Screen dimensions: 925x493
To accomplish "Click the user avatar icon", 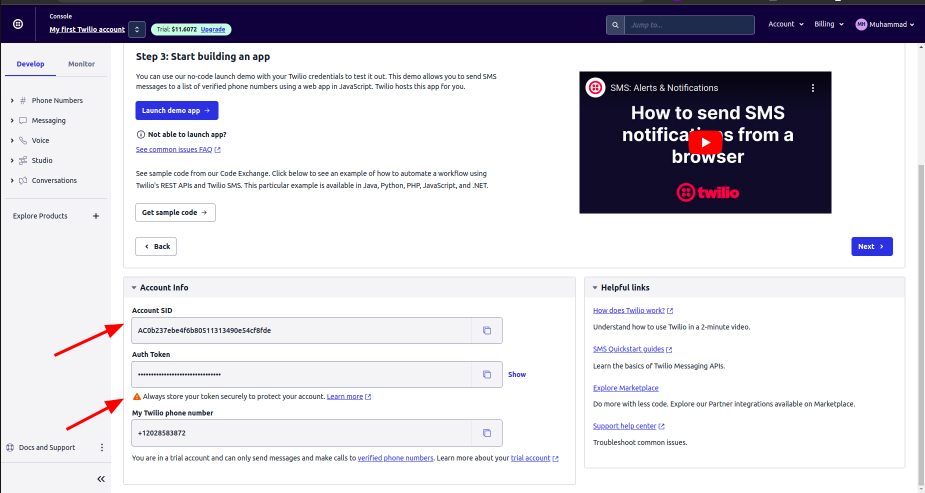I will coord(861,24).
